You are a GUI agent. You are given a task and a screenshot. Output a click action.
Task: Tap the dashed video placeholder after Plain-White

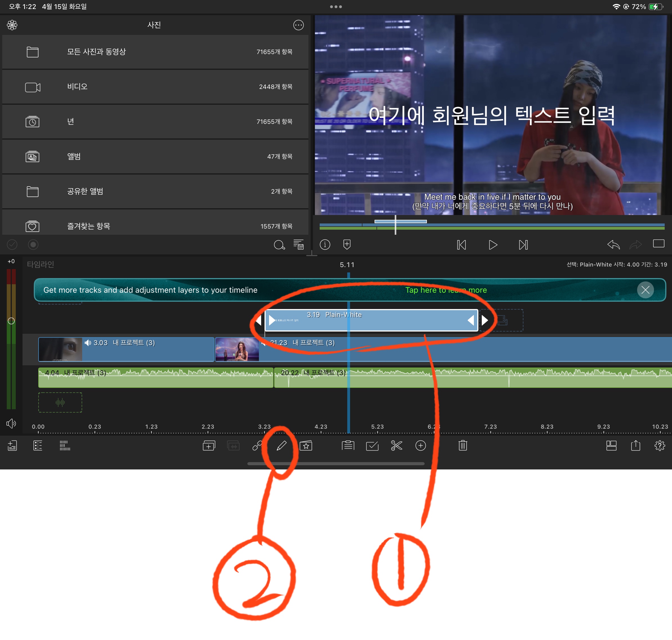(502, 320)
